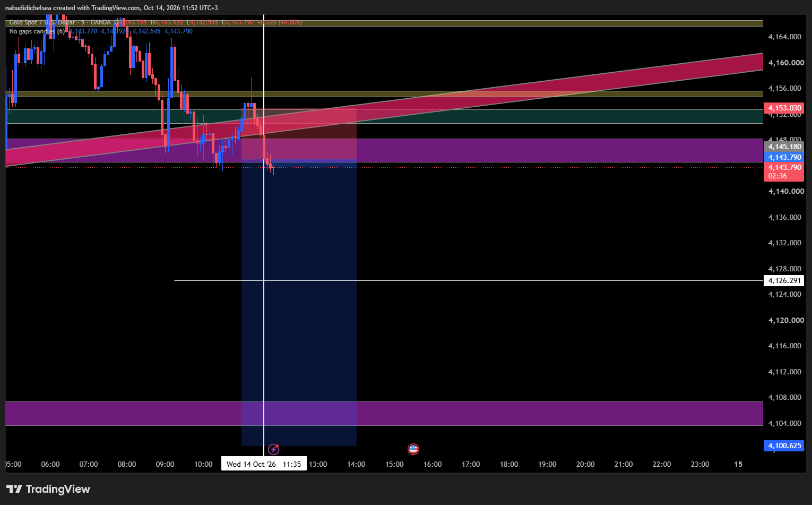The image size is (812, 505).
Task: Click the 4,104.000 price axis label
Action: click(785, 423)
